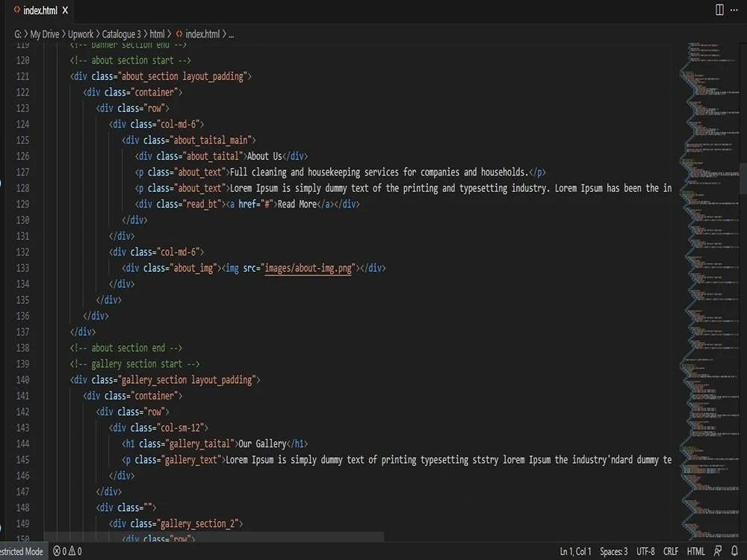Select HTML language mode in status bar
This screenshot has height=560, width=747.
point(695,552)
